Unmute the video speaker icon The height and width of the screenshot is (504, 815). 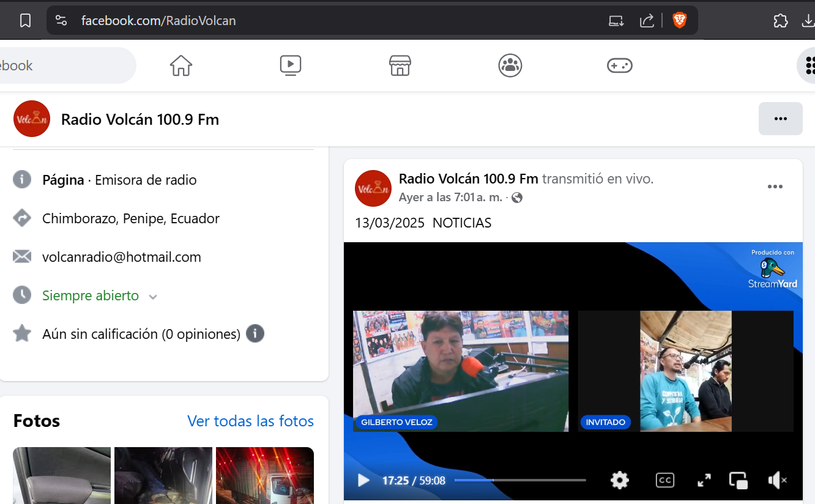pyautogui.click(x=777, y=480)
